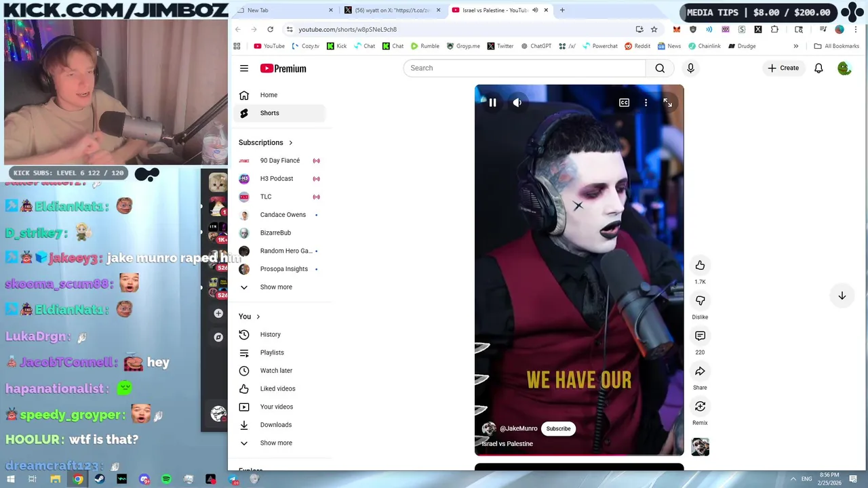Open the H3 Podcast subscription

point(279,179)
